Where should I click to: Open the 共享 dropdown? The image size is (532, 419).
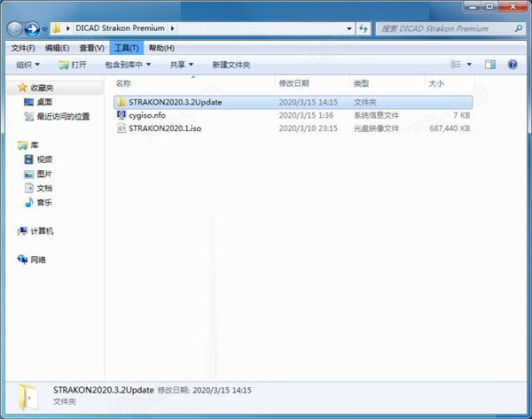pos(182,65)
